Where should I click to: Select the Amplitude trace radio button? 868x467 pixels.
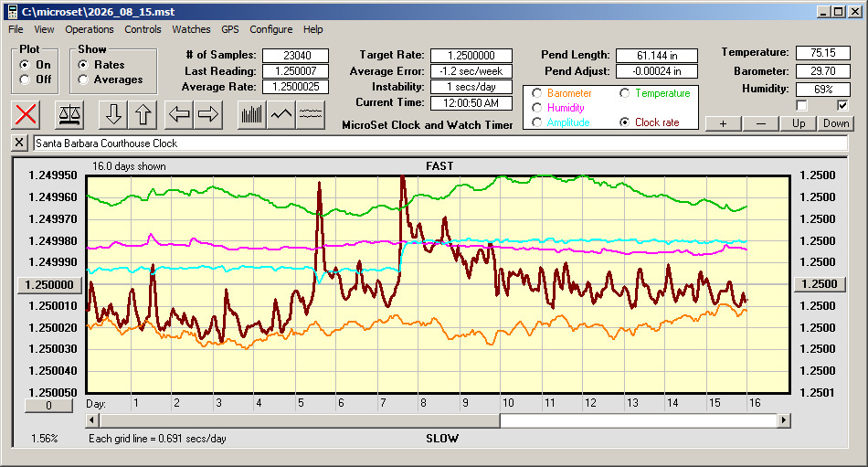(536, 122)
